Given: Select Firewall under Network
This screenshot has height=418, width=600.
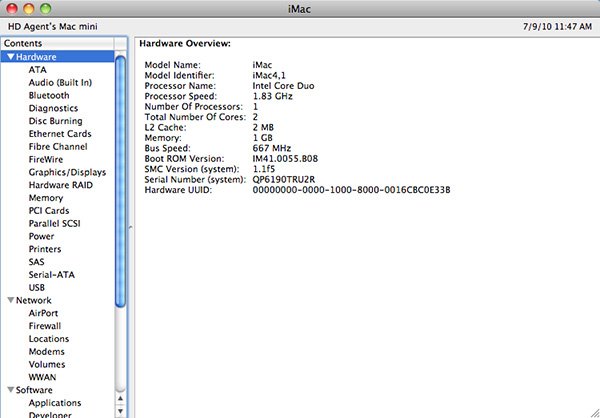Looking at the screenshot, I should (x=45, y=326).
